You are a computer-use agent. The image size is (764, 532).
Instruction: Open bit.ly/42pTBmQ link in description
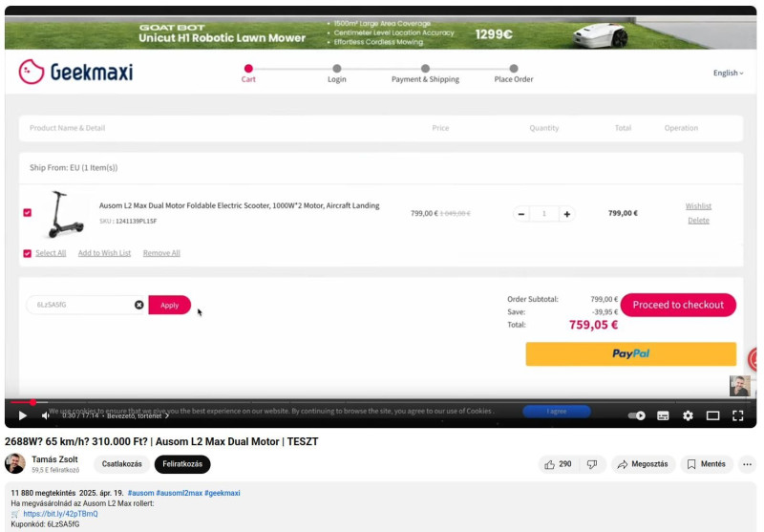coord(60,514)
